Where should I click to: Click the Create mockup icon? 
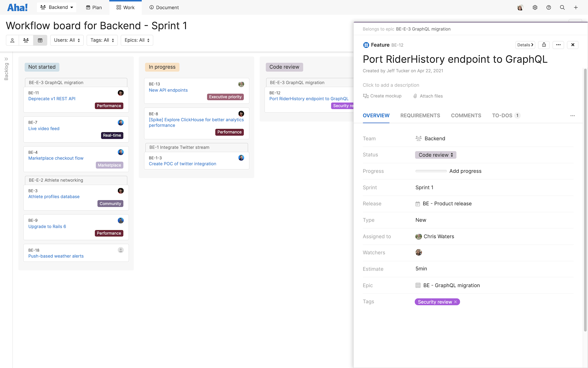[366, 96]
